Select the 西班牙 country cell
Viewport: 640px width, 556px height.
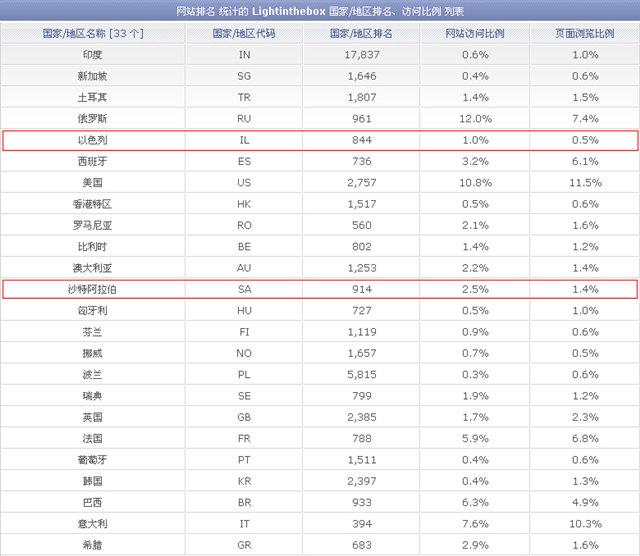[x=92, y=161]
